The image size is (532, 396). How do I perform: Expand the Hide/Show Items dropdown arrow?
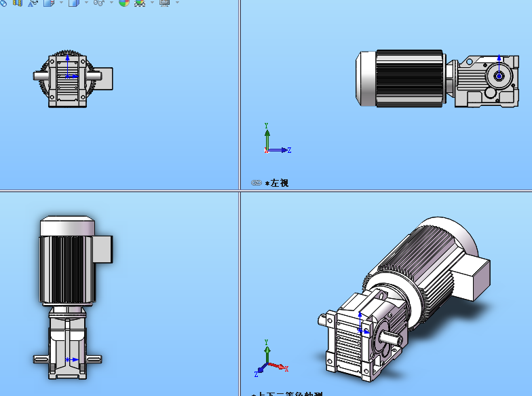tap(111, 3)
